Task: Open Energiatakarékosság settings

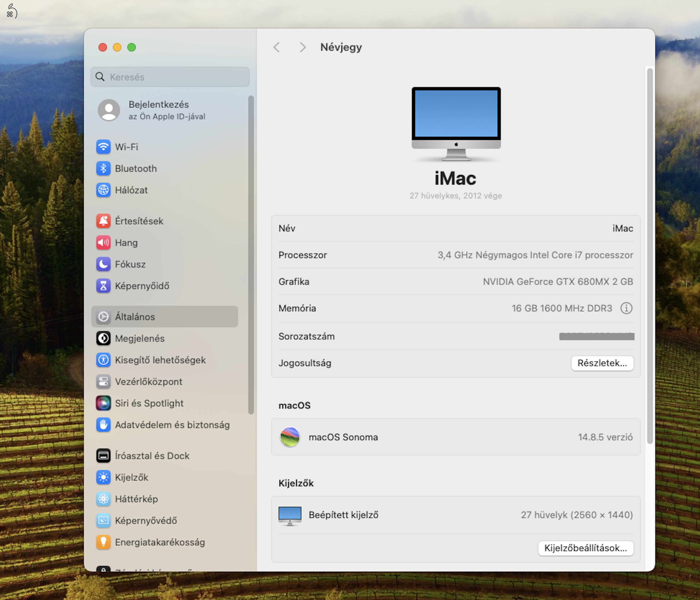Action: (x=104, y=542)
